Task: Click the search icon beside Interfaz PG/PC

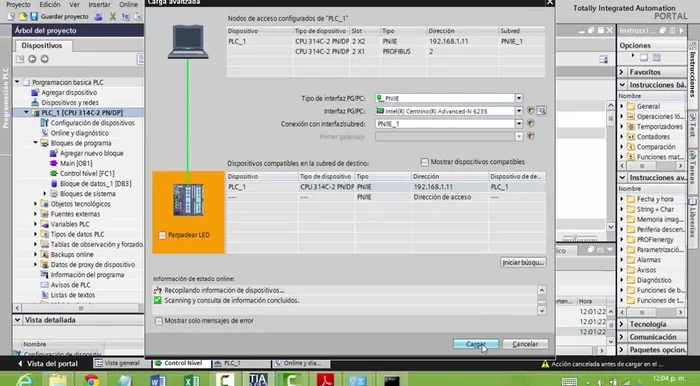Action: [x=542, y=111]
